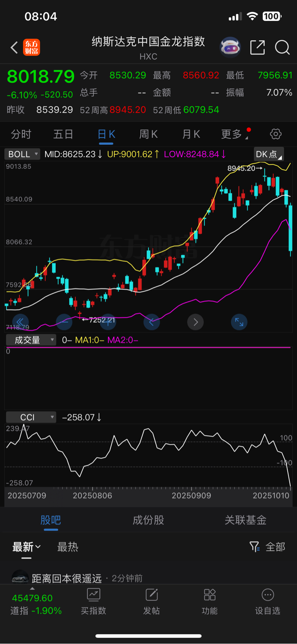Zoom in chart with plus button
The image size is (297, 644).
(x=108, y=322)
